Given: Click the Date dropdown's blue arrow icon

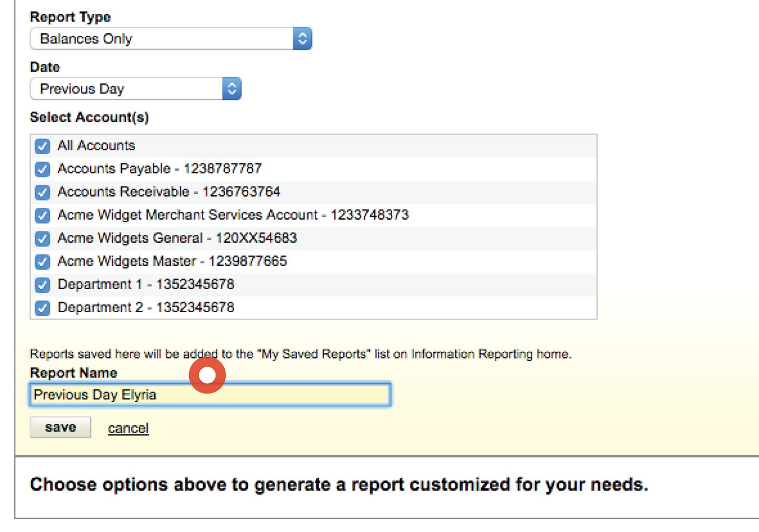Looking at the screenshot, I should pos(232,89).
